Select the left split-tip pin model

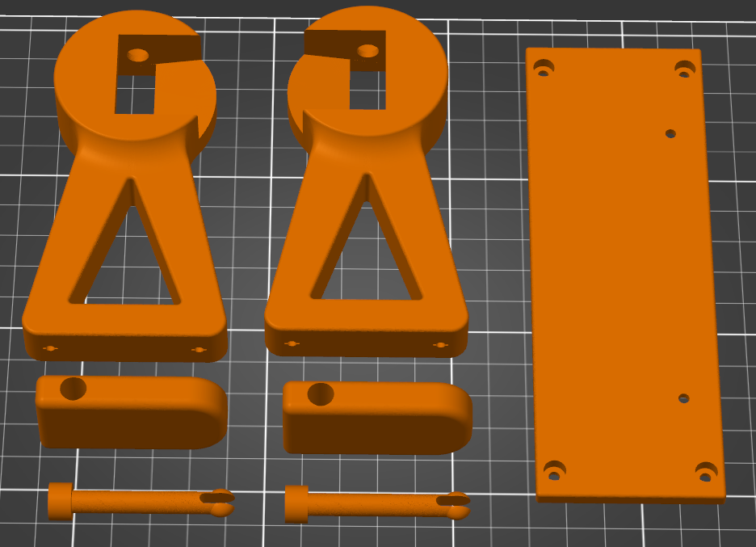(141, 502)
